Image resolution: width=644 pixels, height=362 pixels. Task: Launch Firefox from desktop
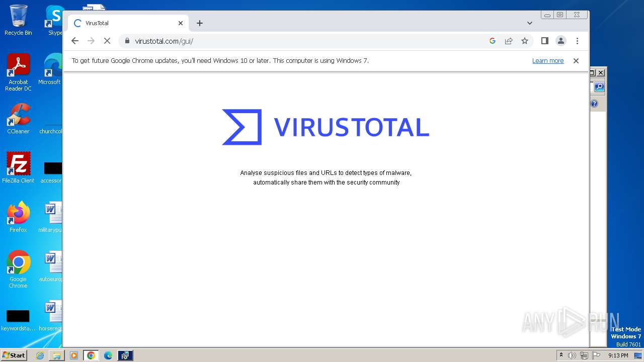tap(18, 217)
